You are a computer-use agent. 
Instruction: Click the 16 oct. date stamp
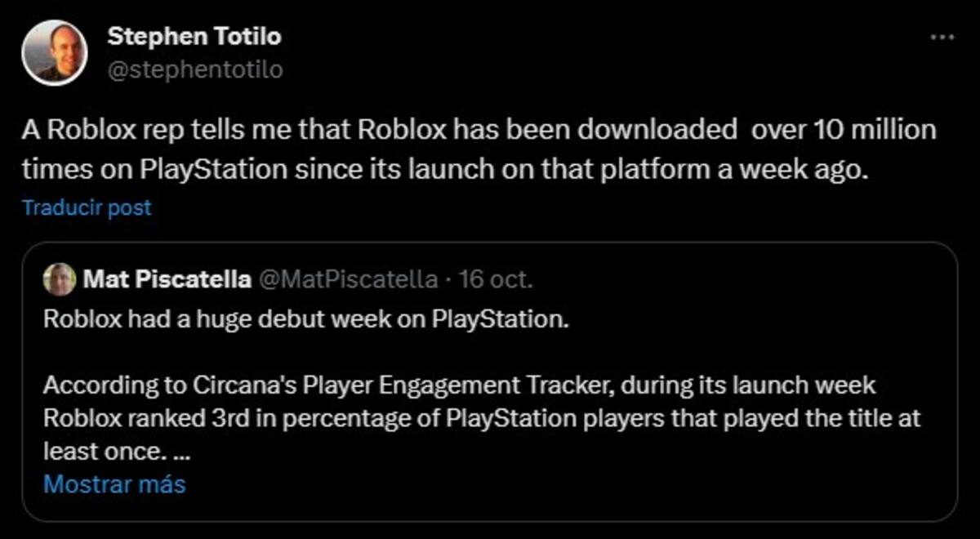click(497, 280)
